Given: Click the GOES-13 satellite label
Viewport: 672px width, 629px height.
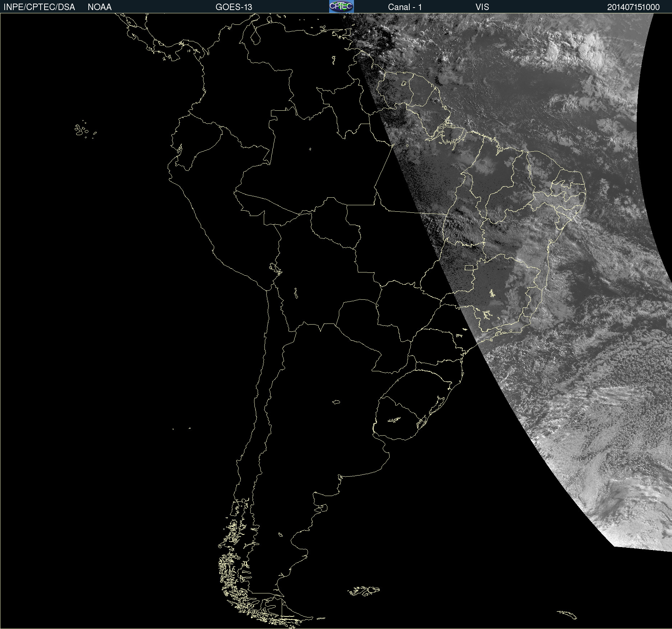Looking at the screenshot, I should 234,7.
